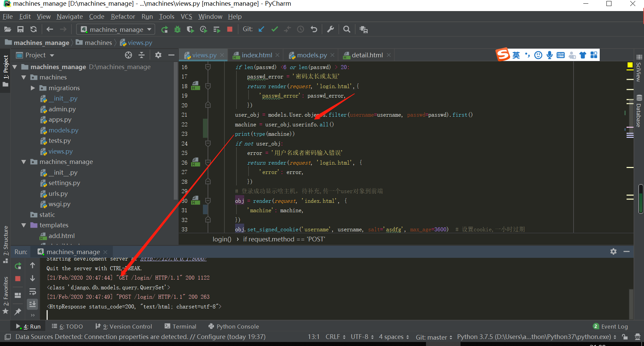Screen dimensions: 644x346
Task: Click the Sogou input method S icon
Action: 503,55
